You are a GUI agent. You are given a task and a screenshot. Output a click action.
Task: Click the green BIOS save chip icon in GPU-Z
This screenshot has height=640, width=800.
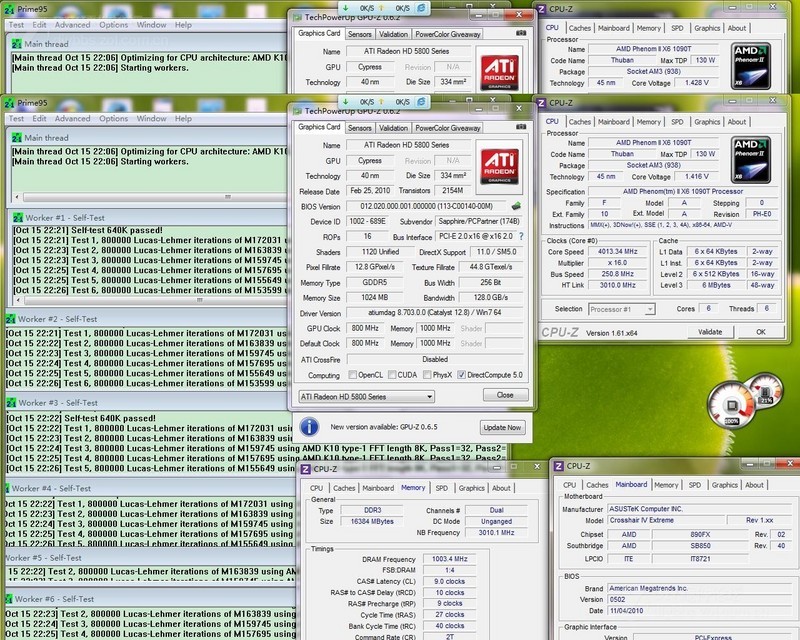516,206
